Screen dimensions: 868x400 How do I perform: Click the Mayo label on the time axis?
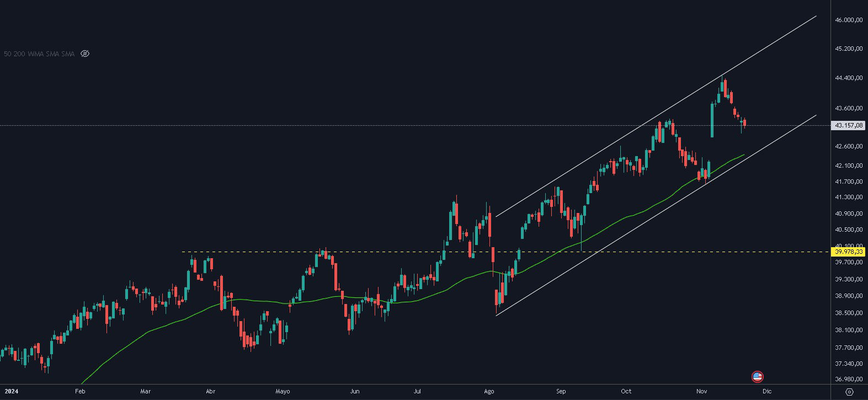(x=283, y=392)
